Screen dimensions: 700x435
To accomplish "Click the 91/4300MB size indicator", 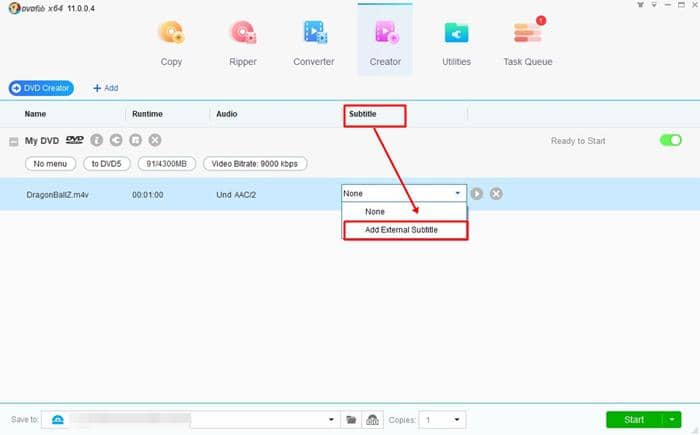I will pos(167,164).
